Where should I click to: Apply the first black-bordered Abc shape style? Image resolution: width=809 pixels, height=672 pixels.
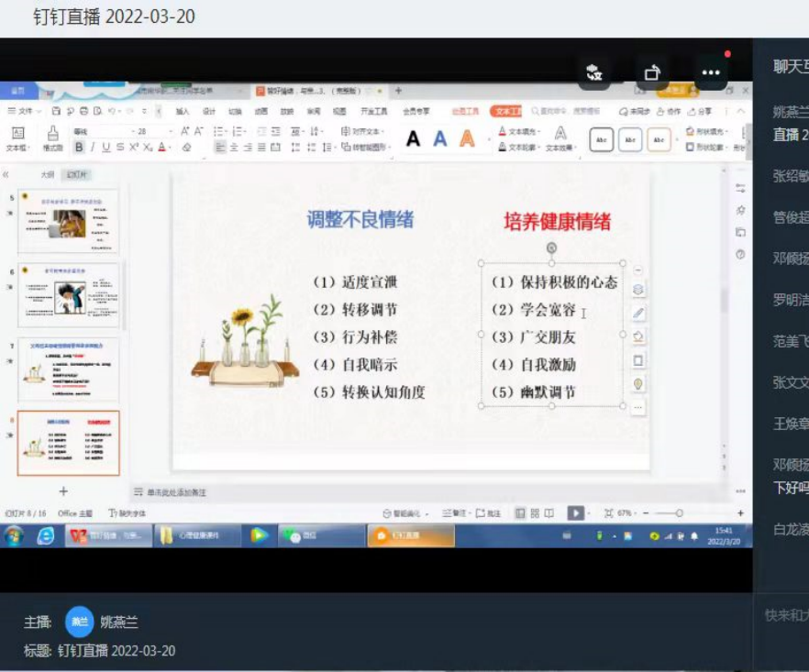601,139
